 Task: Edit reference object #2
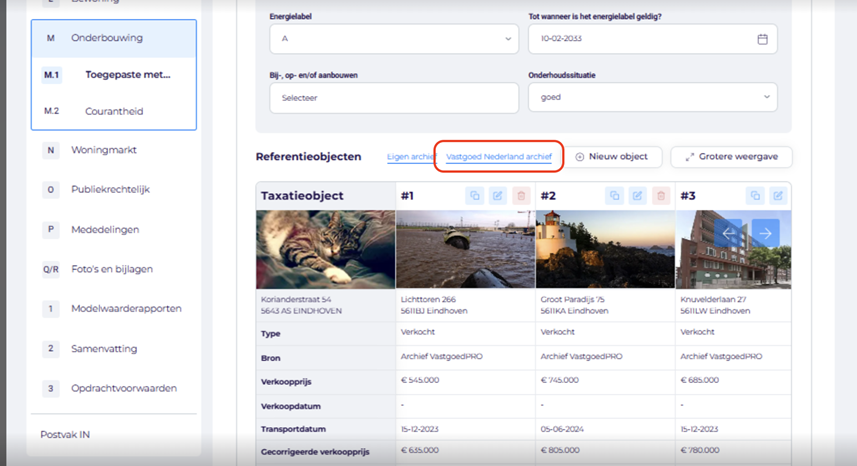click(638, 196)
